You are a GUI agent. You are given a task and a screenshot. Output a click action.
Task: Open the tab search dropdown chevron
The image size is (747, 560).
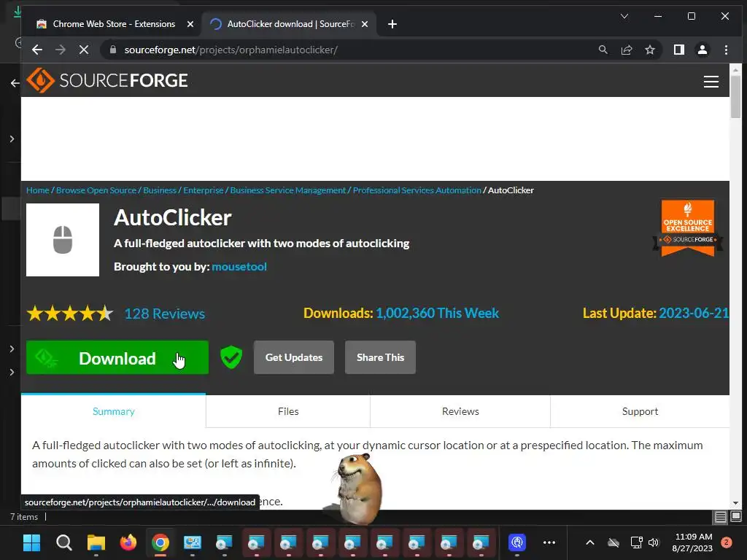point(624,16)
